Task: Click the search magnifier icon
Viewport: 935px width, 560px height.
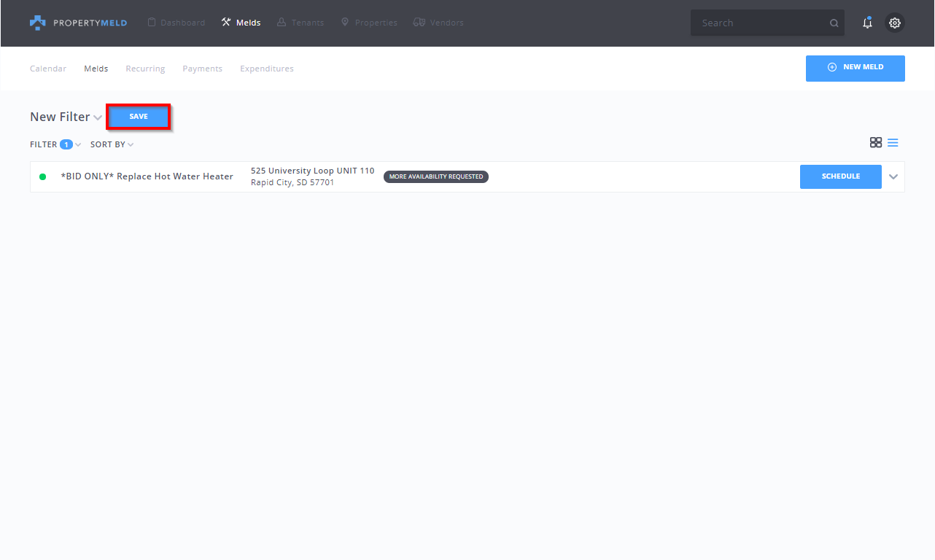Action: click(x=834, y=23)
